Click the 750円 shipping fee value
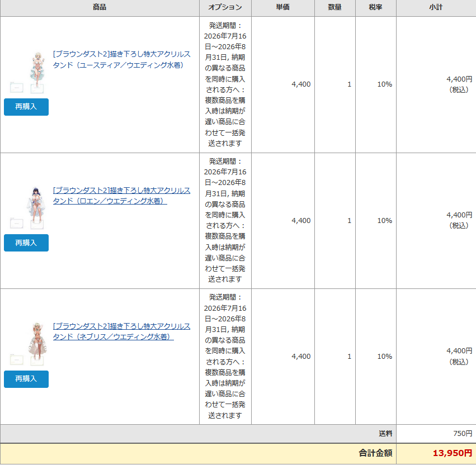476x465 pixels. [x=463, y=434]
